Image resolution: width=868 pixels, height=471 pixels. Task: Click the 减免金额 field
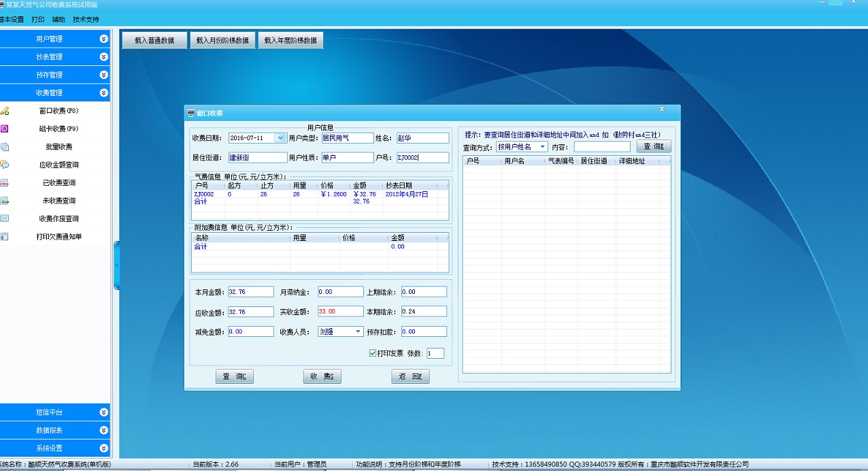[x=250, y=331]
